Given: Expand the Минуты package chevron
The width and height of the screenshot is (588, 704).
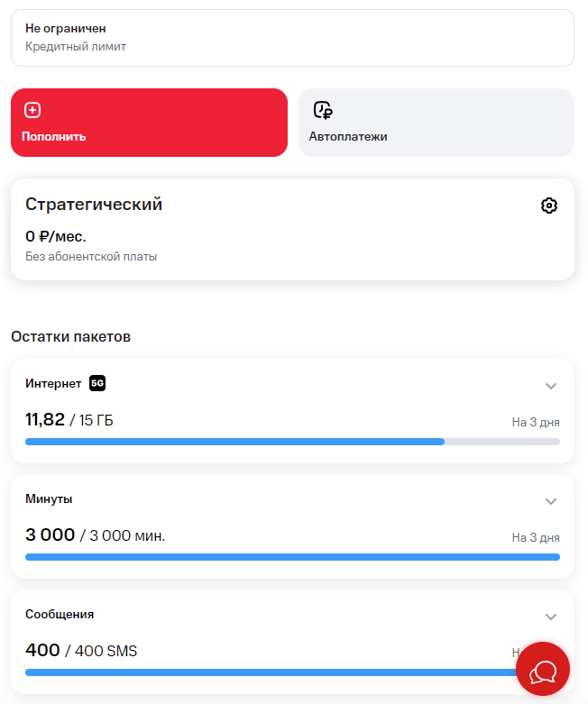Looking at the screenshot, I should coord(551,501).
